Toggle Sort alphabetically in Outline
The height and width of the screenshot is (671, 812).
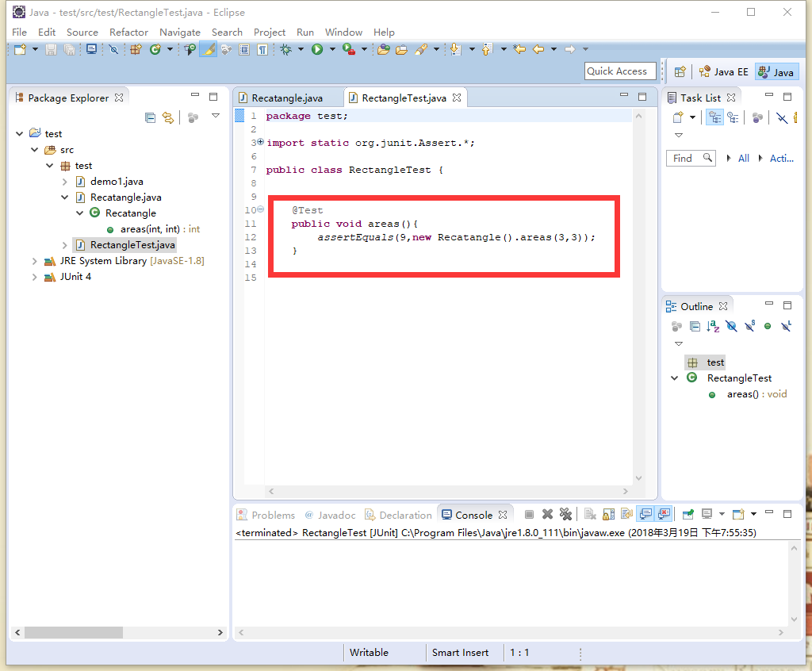(x=713, y=327)
